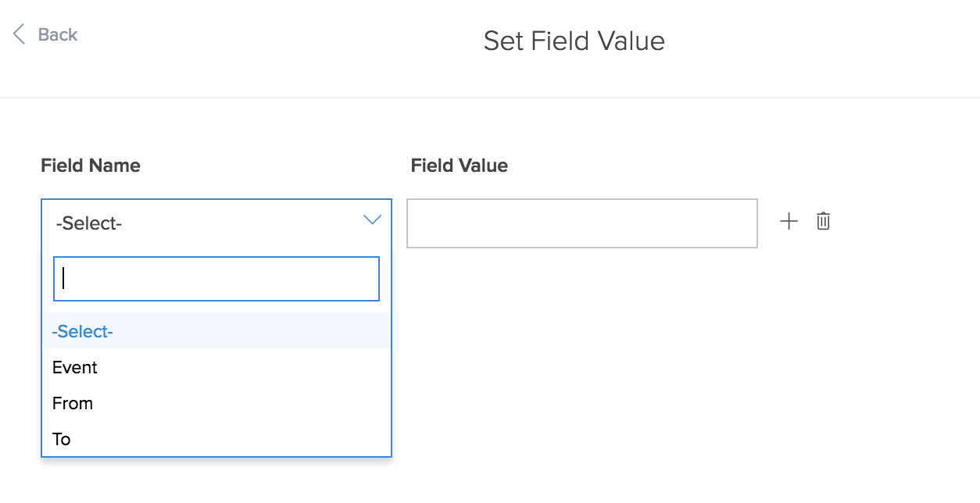Click the Field Value column label
980x503 pixels.
click(460, 166)
